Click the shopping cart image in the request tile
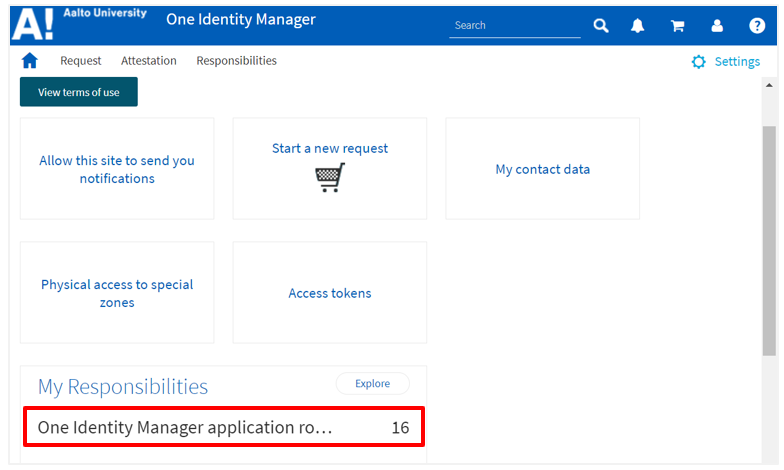This screenshot has width=784, height=470. coord(329,177)
